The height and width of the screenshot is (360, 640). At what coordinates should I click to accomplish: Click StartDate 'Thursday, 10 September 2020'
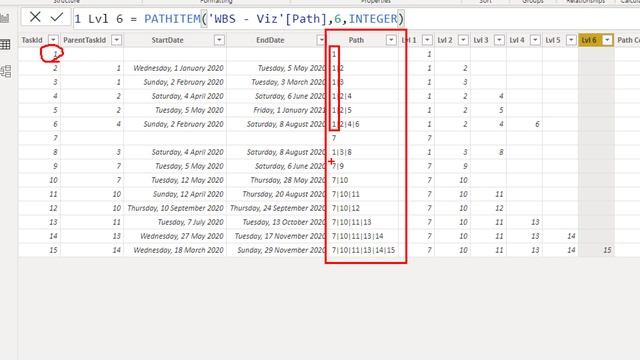176,208
